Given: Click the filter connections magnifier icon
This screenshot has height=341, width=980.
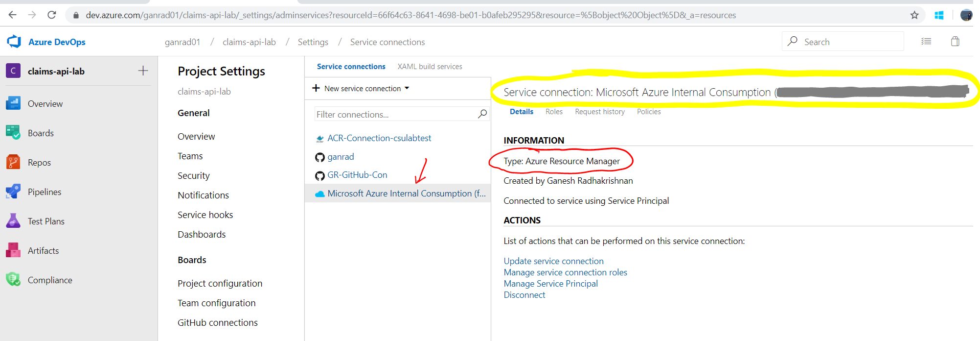Looking at the screenshot, I should [x=482, y=114].
